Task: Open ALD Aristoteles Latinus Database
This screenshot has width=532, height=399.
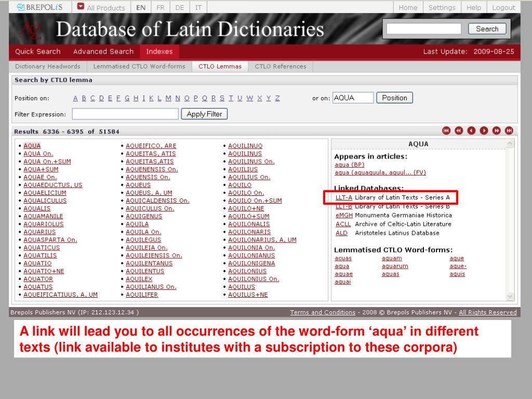Action: click(x=341, y=233)
